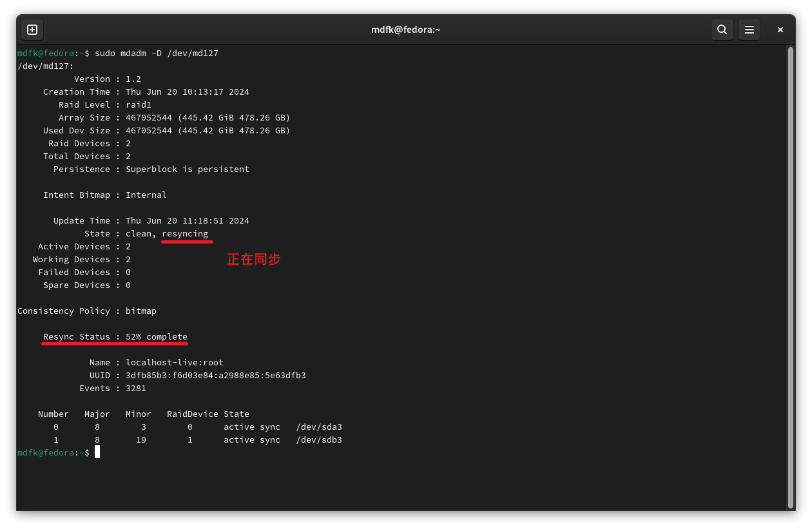Viewport: 812px width, 529px height.
Task: Click the 'Active Devices : 2' line
Action: pos(84,246)
